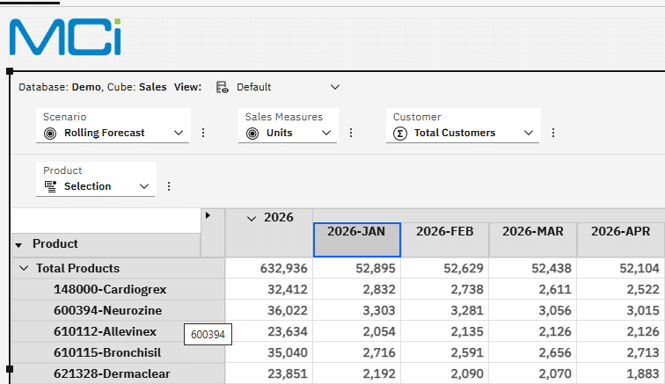Click Dermaclear January cell 2,192
665x384 pixels.
357,374
